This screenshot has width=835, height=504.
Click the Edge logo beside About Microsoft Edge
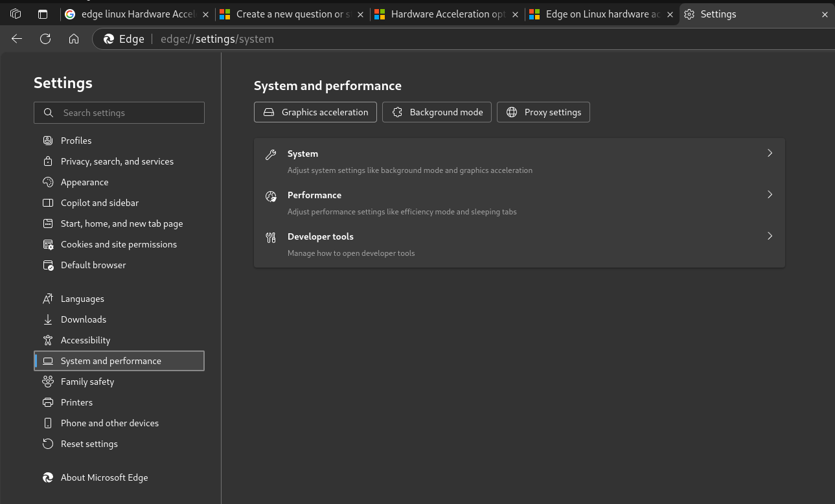[48, 477]
